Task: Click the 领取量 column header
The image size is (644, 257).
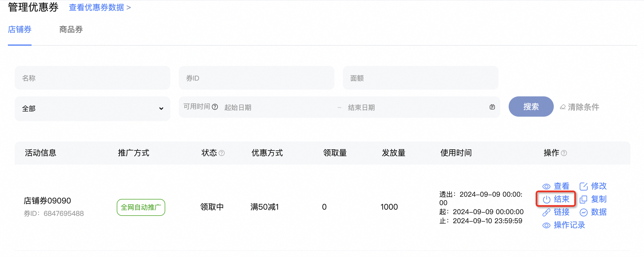Action: pos(335,153)
